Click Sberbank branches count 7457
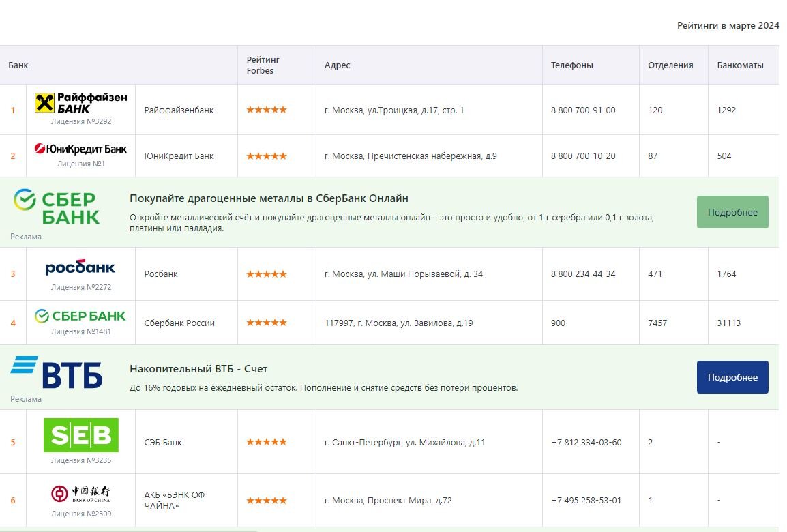This screenshot has width=787, height=532. [657, 323]
